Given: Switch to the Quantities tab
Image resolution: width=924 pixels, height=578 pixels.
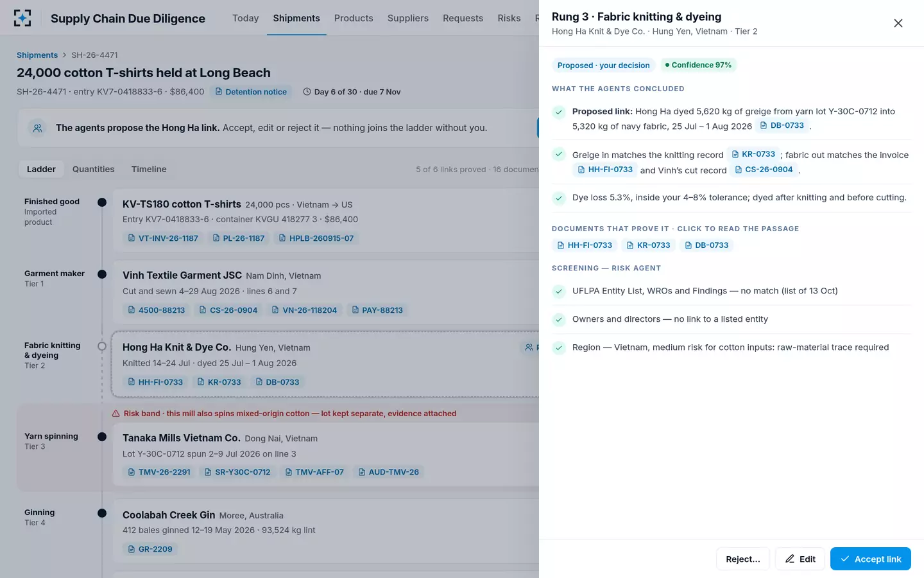Looking at the screenshot, I should (x=94, y=169).
